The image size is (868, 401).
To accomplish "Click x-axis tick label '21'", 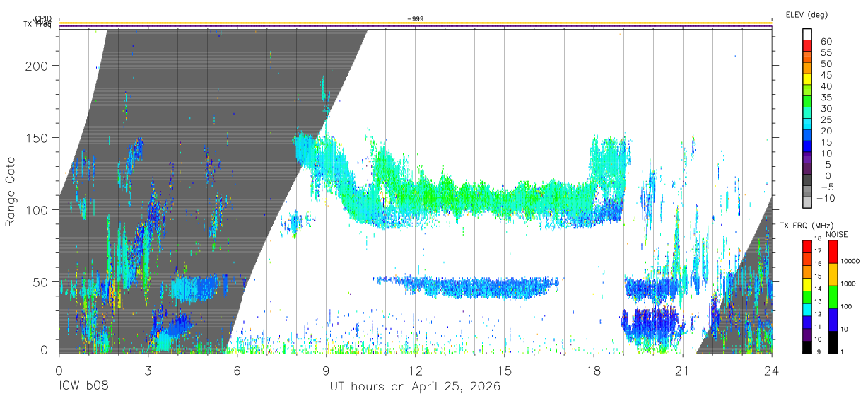I will pos(683,370).
